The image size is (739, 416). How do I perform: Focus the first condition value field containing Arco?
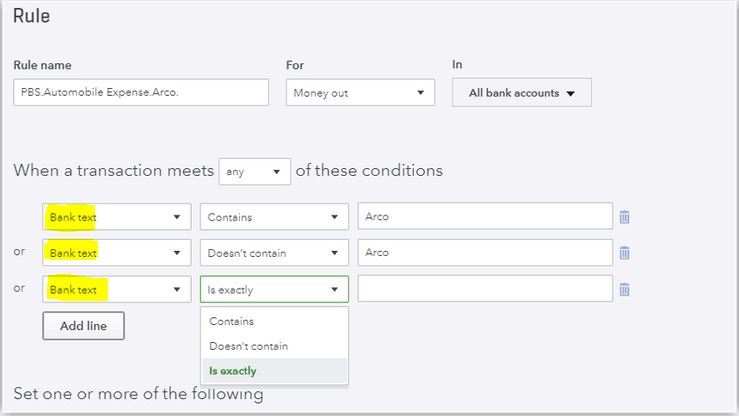485,216
